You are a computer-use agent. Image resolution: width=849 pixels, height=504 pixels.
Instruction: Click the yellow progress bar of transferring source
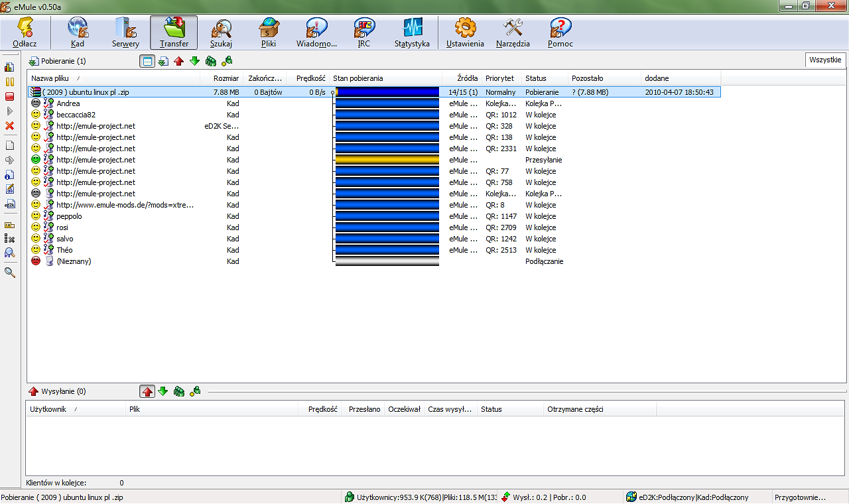[387, 160]
